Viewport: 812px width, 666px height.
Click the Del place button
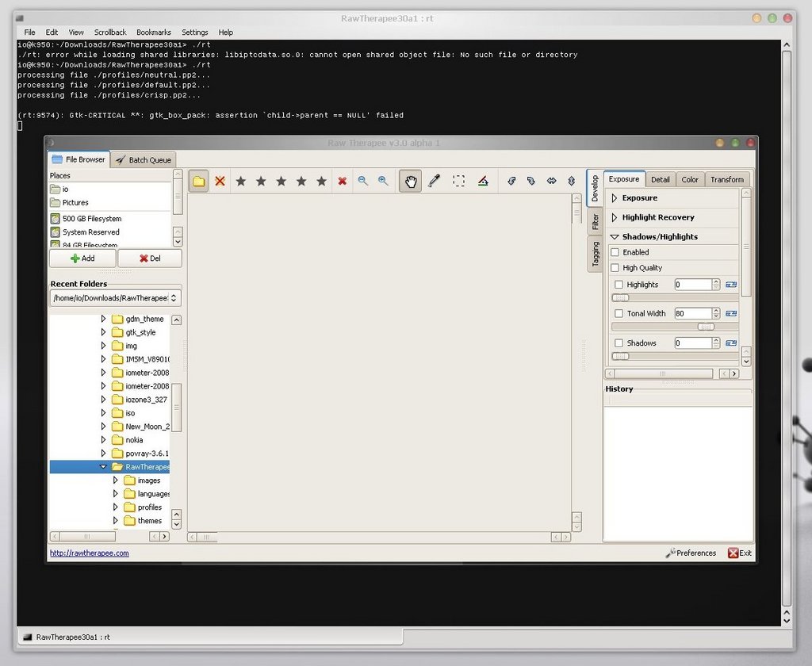150,258
